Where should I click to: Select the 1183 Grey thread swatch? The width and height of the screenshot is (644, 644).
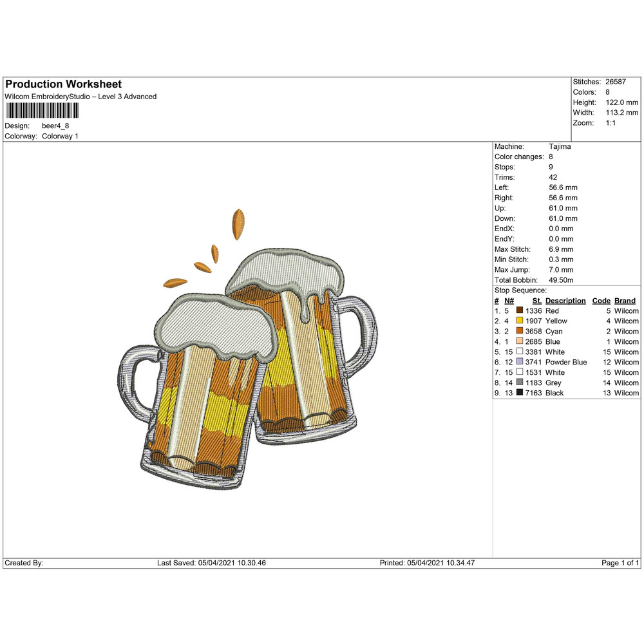[x=519, y=383]
